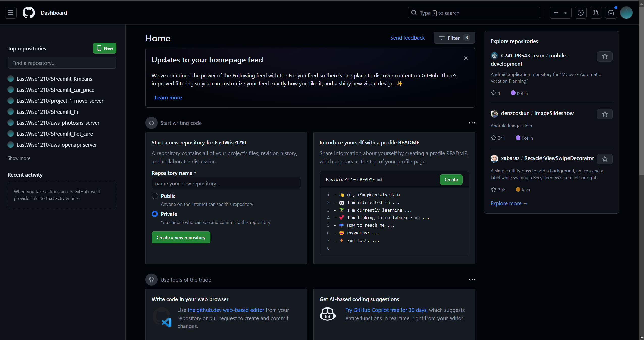Click the Start writing code section icon
The height and width of the screenshot is (340, 644).
point(151,123)
